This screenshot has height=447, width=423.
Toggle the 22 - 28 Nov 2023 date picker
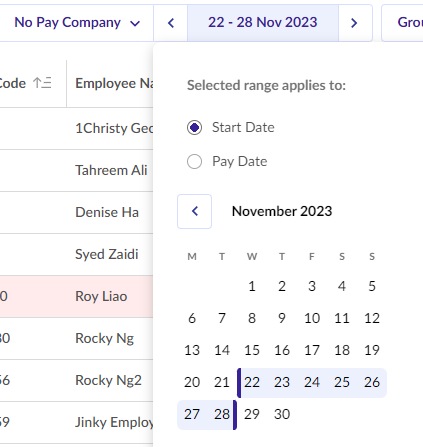263,23
